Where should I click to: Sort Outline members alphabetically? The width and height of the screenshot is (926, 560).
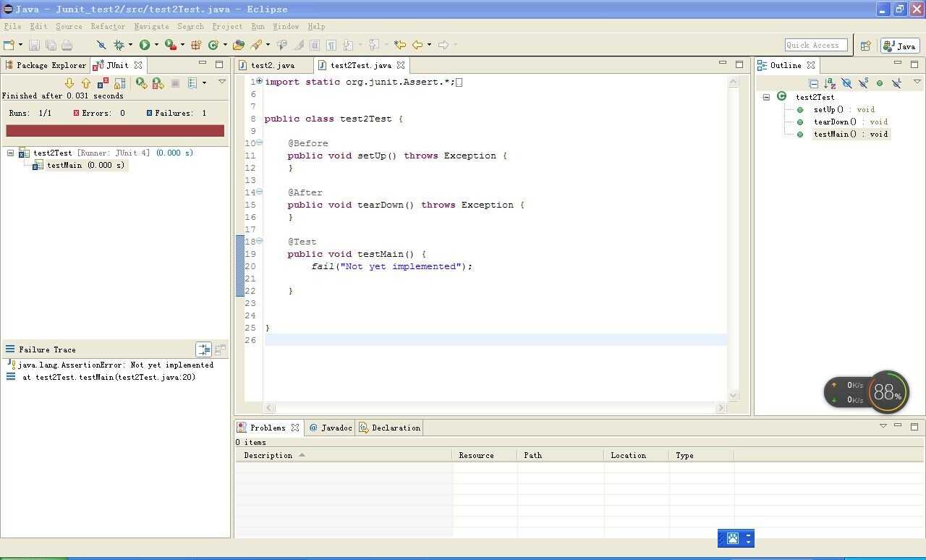tap(830, 83)
